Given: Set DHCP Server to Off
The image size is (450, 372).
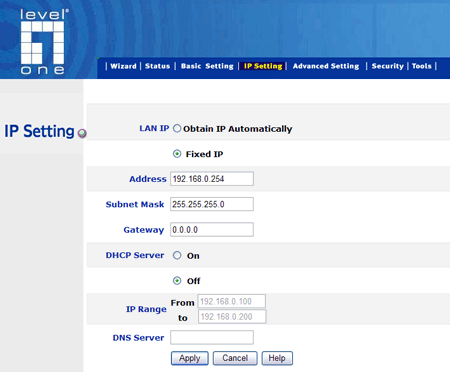Looking at the screenshot, I should (177, 281).
